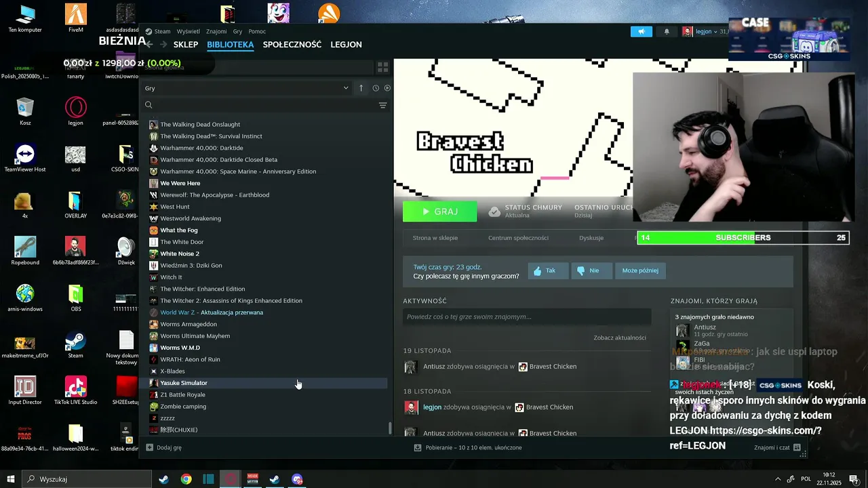Open downloads status Pobieranie bar
The image size is (868, 488).
(x=468, y=447)
